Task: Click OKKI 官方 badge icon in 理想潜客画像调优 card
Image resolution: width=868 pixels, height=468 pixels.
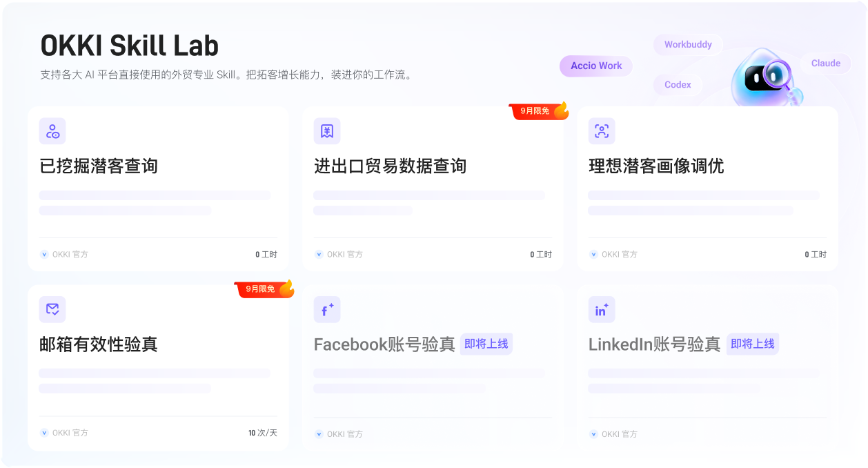Action: [x=593, y=255]
